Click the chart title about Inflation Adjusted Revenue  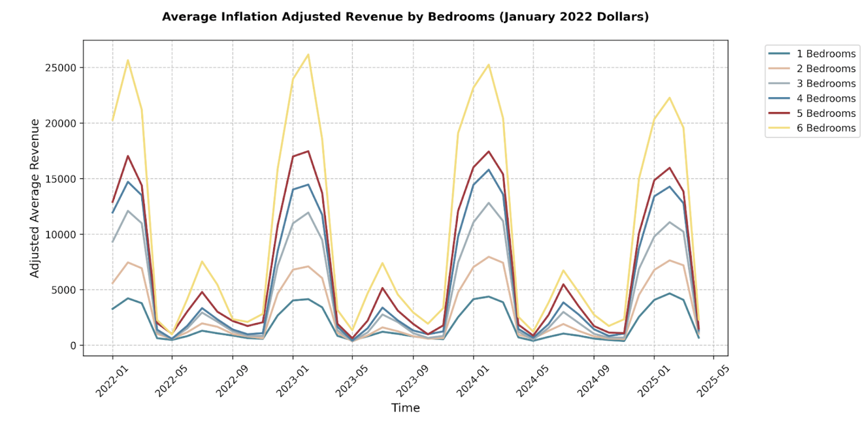(405, 17)
